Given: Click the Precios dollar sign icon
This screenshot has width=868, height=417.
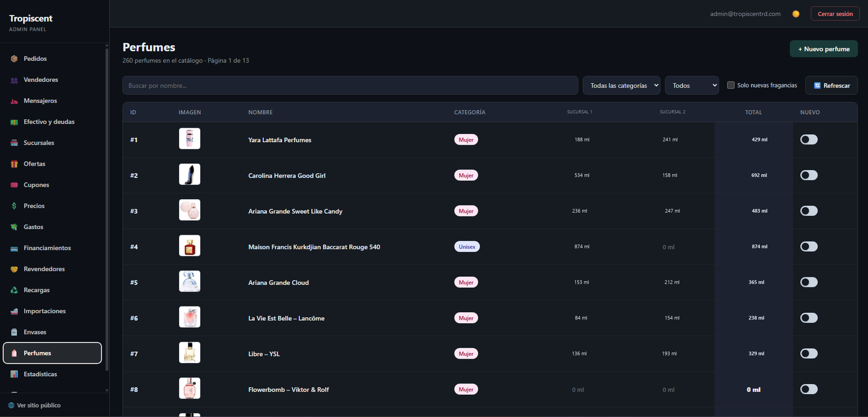Looking at the screenshot, I should pos(14,206).
